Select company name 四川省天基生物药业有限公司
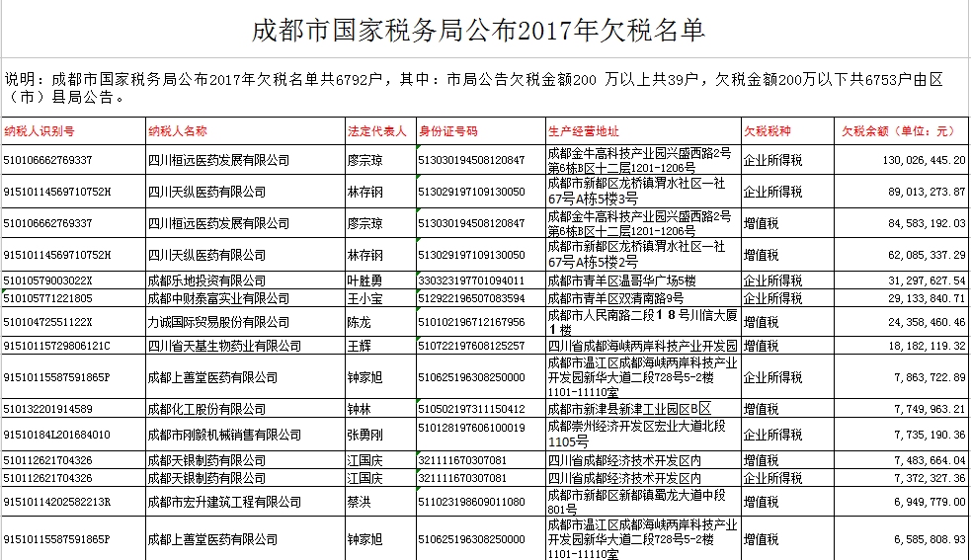The height and width of the screenshot is (560, 971). pyautogui.click(x=225, y=346)
